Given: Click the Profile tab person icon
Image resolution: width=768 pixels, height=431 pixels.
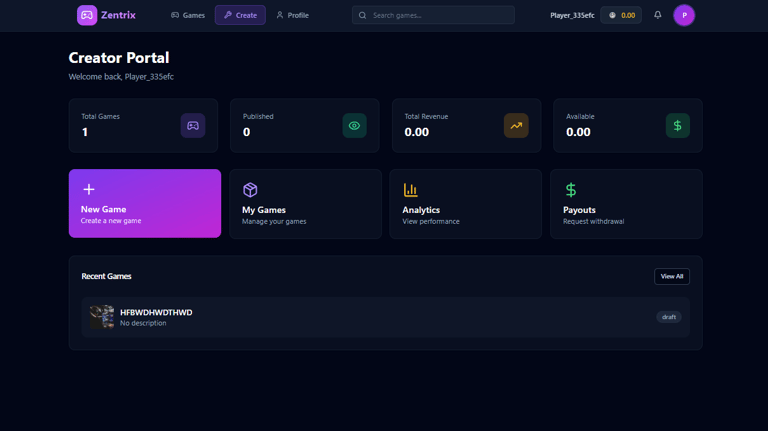Looking at the screenshot, I should [x=280, y=15].
